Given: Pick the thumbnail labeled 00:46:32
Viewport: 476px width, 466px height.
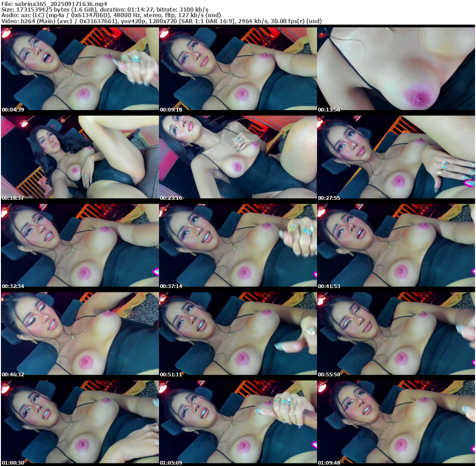Looking at the screenshot, I should [80, 334].
